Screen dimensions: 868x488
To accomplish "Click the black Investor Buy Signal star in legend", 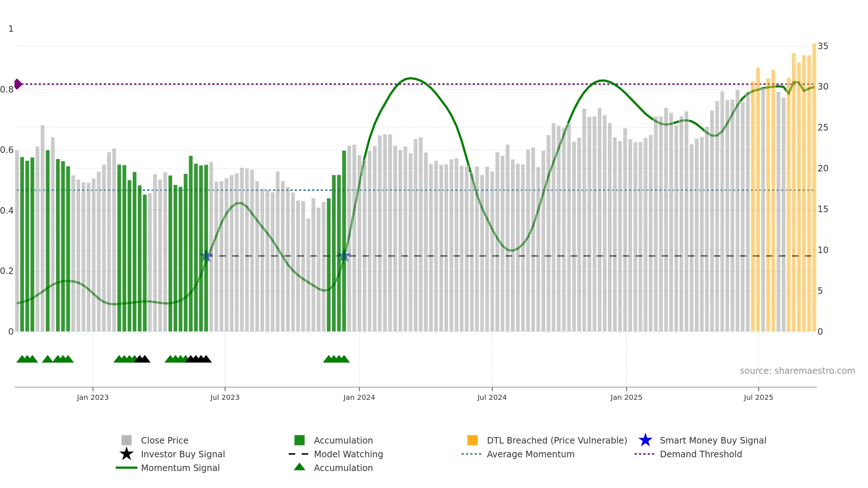I will click(127, 454).
